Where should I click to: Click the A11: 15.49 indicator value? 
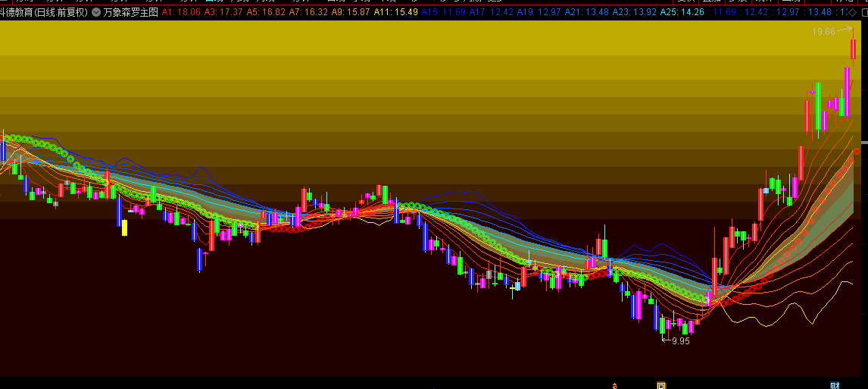tap(396, 11)
